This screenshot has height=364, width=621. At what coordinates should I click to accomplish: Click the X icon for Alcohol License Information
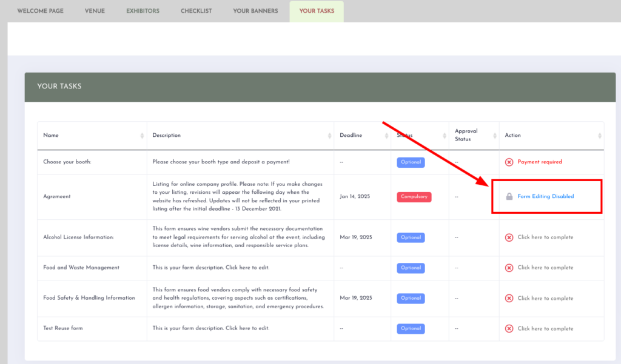point(509,237)
